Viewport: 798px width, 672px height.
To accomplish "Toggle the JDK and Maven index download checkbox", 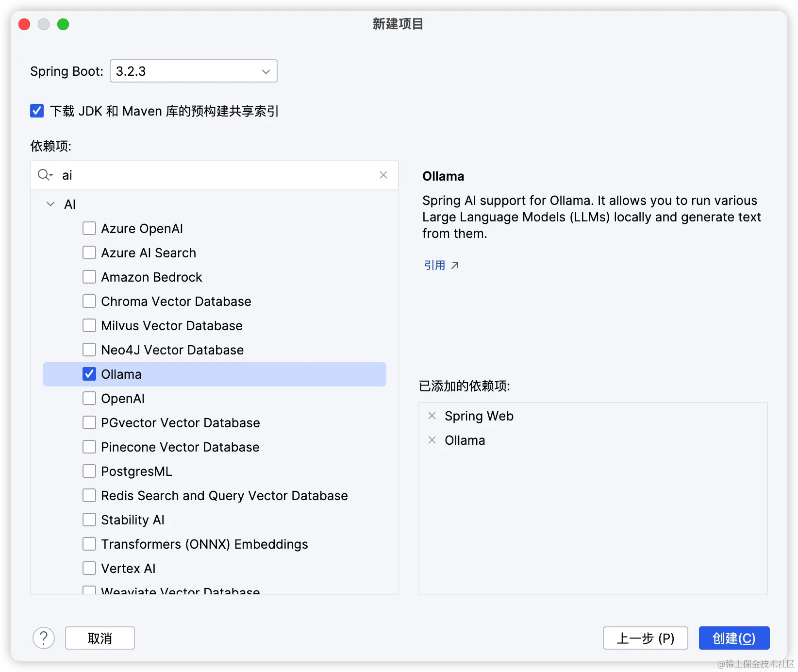I will coord(37,111).
